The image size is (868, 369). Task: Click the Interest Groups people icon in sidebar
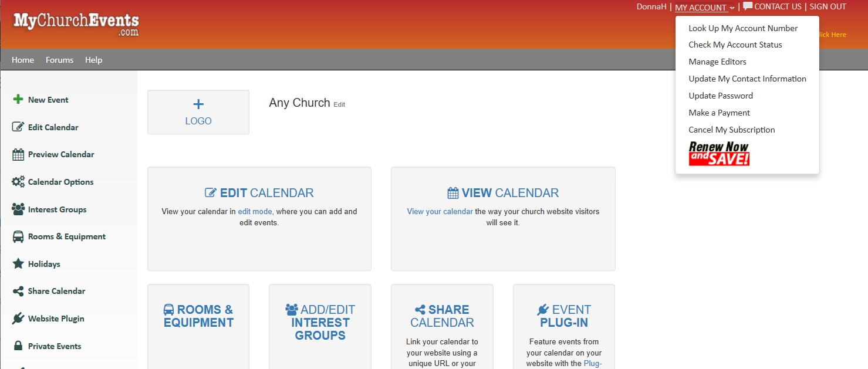[x=18, y=209]
